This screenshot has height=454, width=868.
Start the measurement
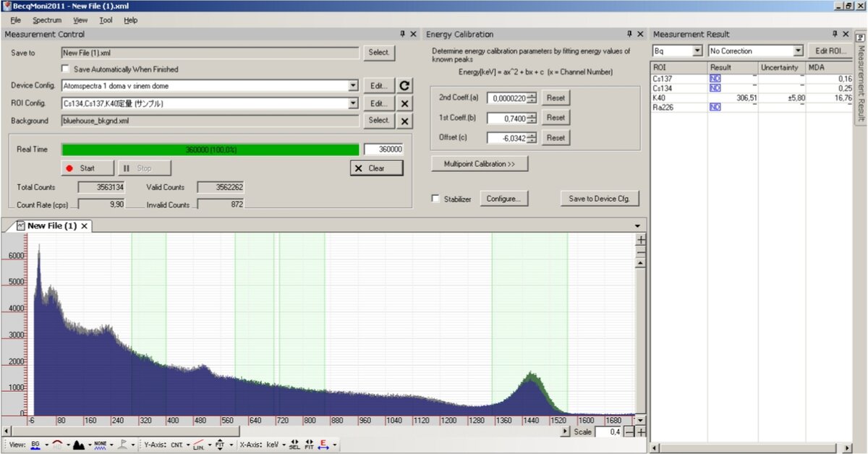coord(88,168)
